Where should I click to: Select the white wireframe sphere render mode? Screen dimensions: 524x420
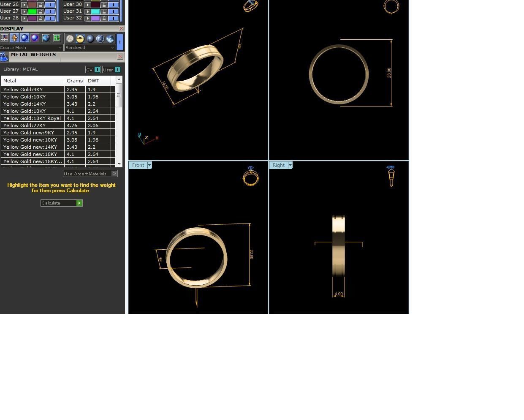[70, 39]
